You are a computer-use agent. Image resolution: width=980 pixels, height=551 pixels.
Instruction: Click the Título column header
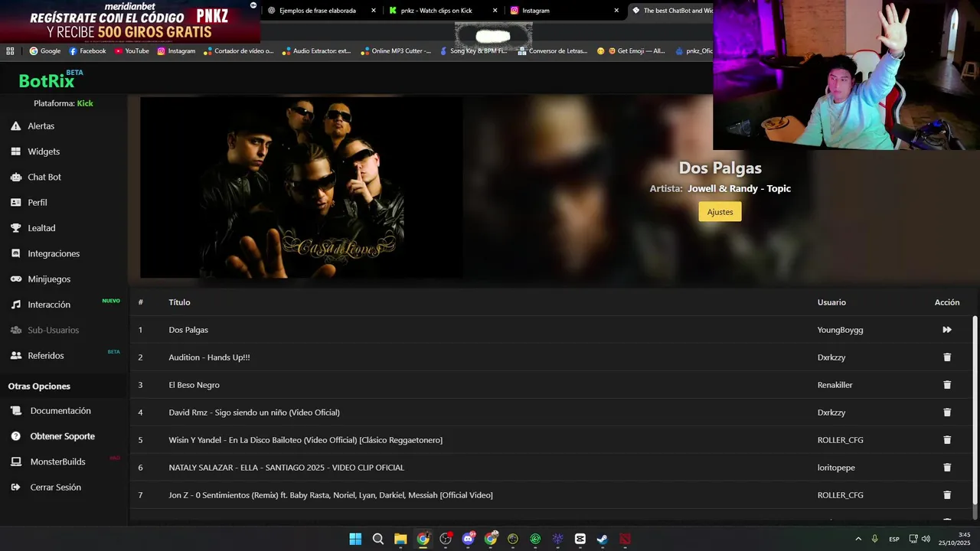pos(179,302)
